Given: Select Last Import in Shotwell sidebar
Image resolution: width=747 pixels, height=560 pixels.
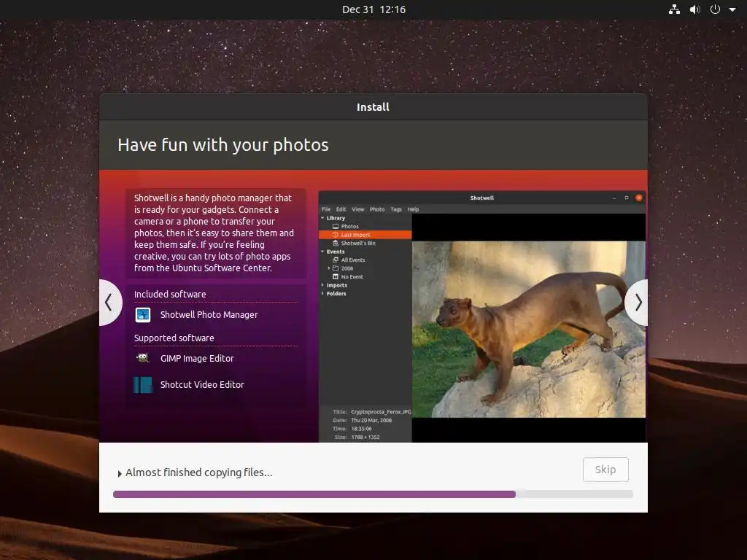Looking at the screenshot, I should pos(365,235).
